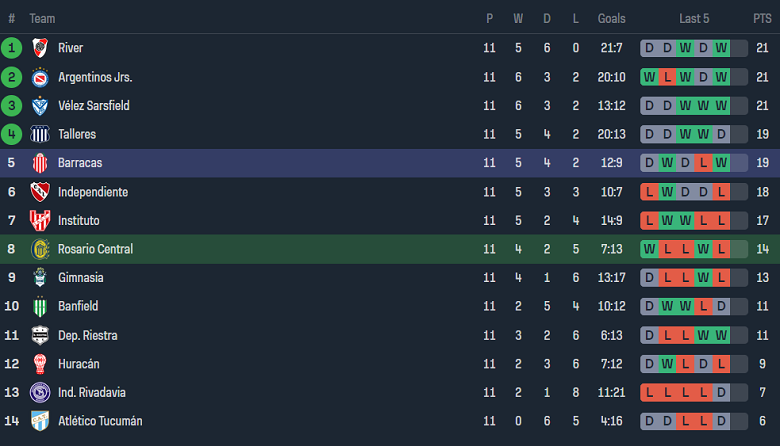The height and width of the screenshot is (446, 780).
Task: Open the Instituto team link
Action: 78,220
